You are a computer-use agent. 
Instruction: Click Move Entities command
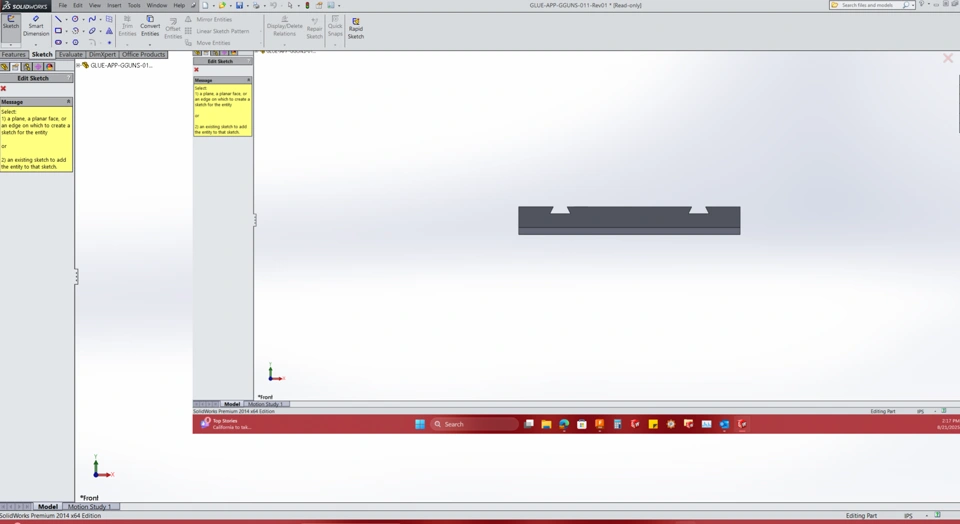[207, 43]
